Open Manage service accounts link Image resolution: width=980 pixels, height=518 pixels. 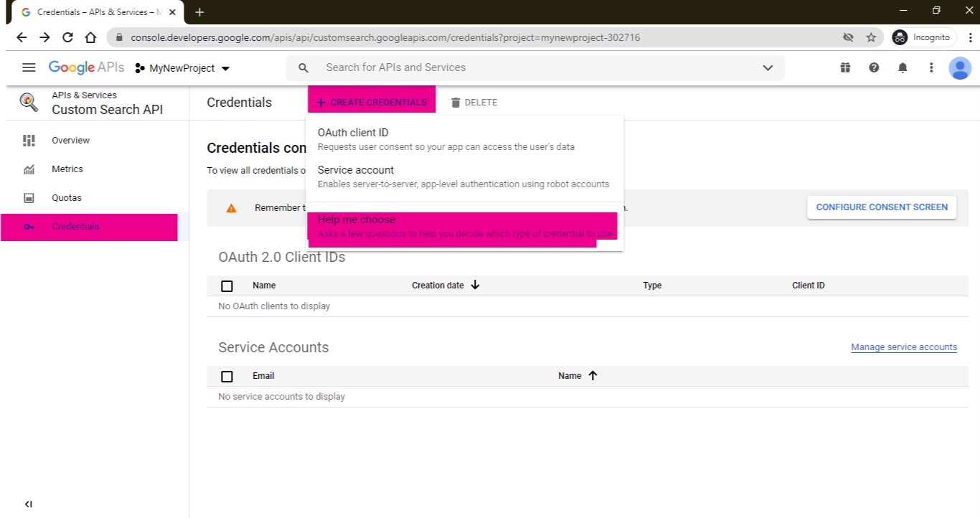(903, 347)
